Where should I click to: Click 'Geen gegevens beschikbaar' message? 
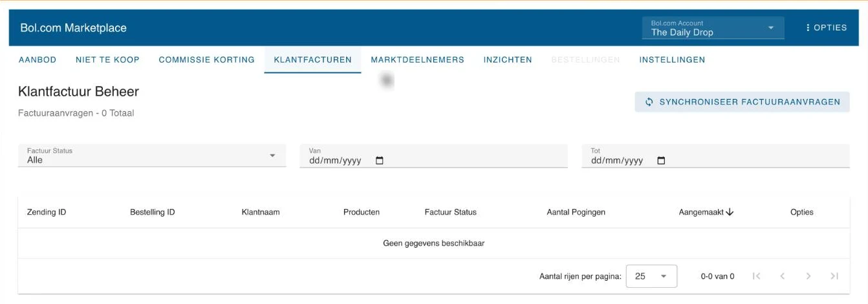[x=434, y=244]
